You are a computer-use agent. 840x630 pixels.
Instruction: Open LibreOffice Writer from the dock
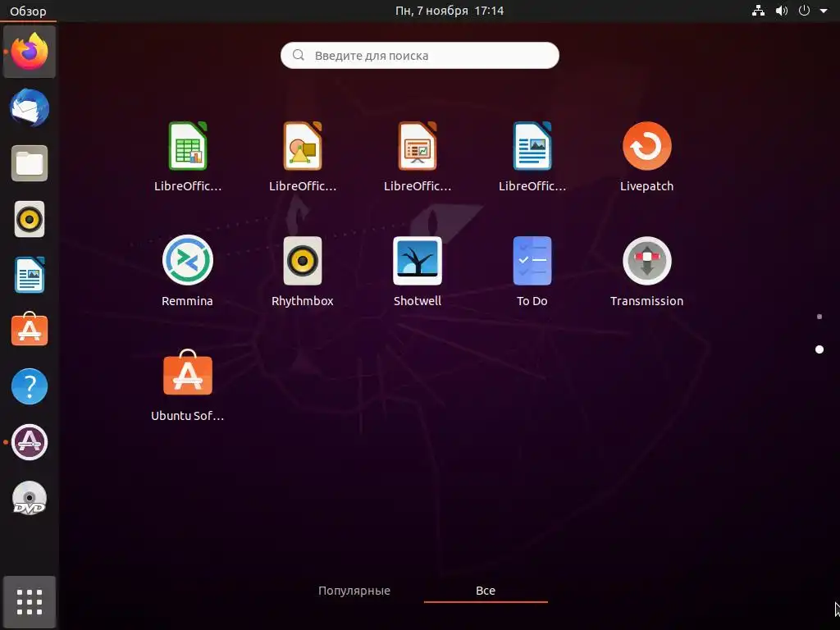pyautogui.click(x=30, y=275)
